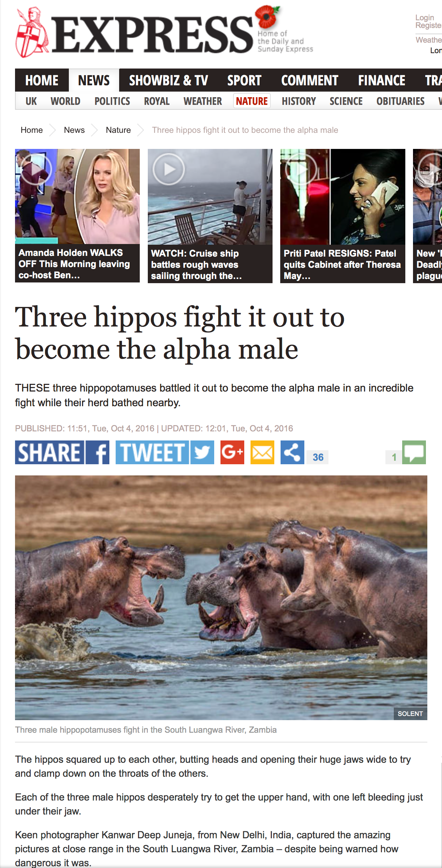Click the Express crusader logo
Viewport: 442px width, 868px height.
point(32,33)
